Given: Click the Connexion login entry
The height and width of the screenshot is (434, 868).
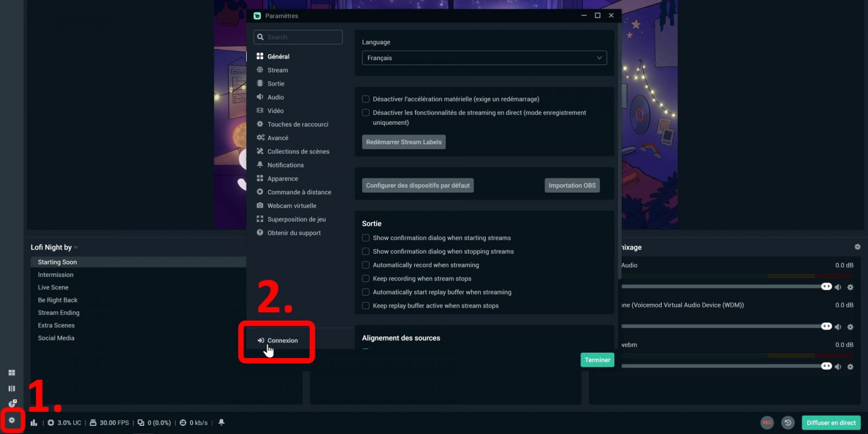Looking at the screenshot, I should tap(278, 341).
